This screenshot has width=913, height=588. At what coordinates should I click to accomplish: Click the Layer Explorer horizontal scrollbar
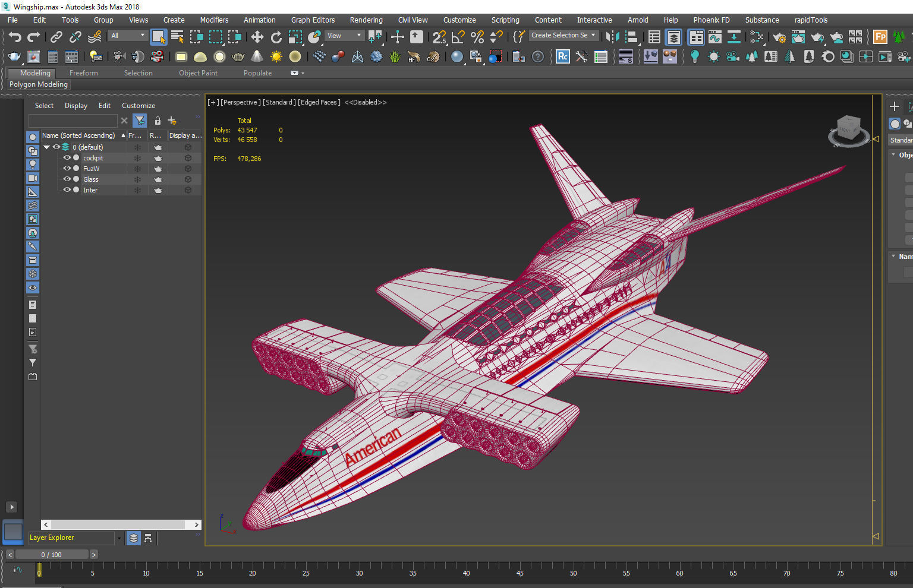[121, 524]
